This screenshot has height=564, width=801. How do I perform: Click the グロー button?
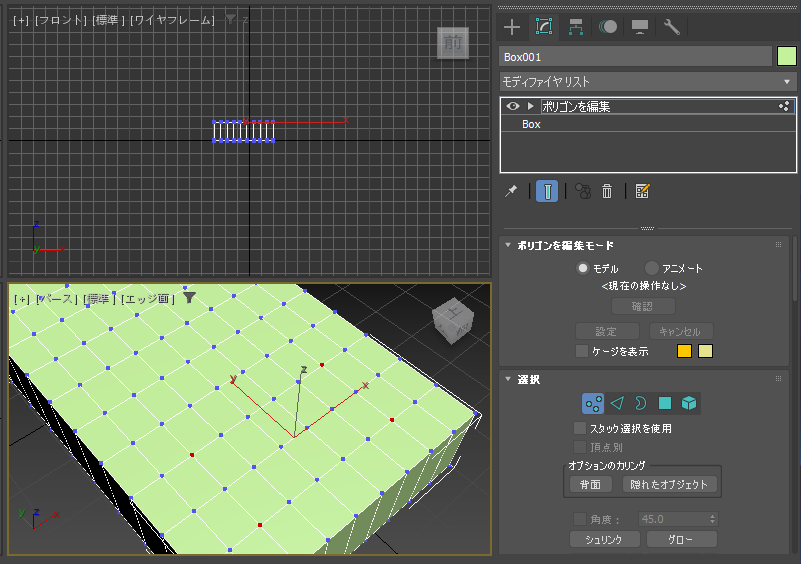tap(681, 539)
